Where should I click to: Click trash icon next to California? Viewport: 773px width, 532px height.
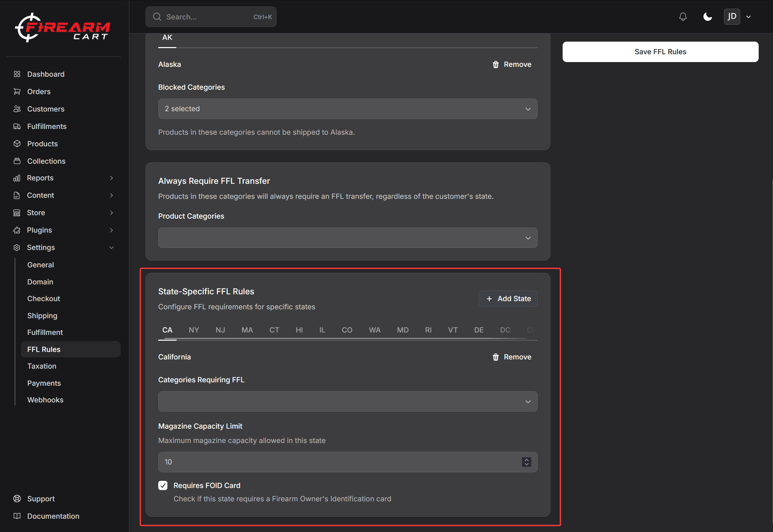coord(496,357)
